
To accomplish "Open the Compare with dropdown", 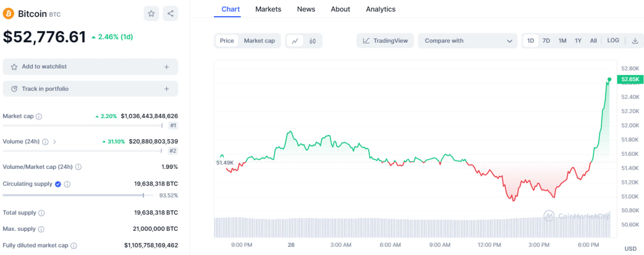I will [467, 41].
